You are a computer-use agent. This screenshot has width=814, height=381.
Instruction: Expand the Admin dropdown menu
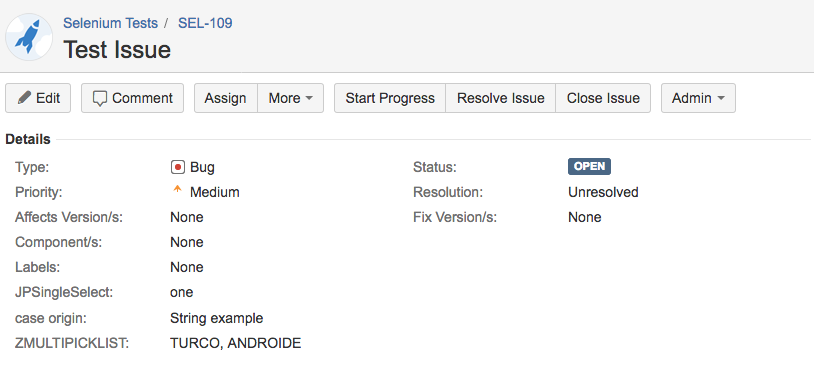[x=698, y=98]
